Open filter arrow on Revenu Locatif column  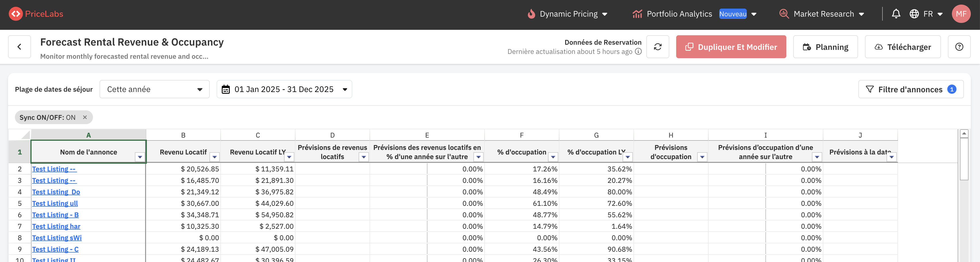[x=215, y=157]
